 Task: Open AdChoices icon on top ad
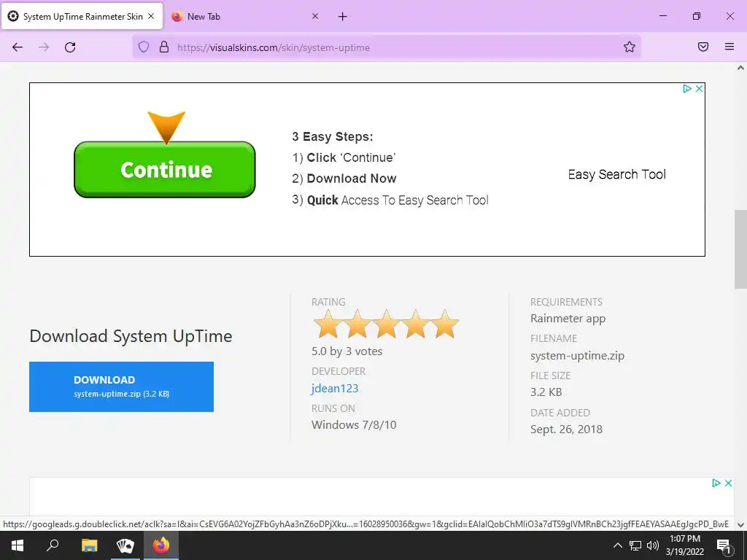687,88
